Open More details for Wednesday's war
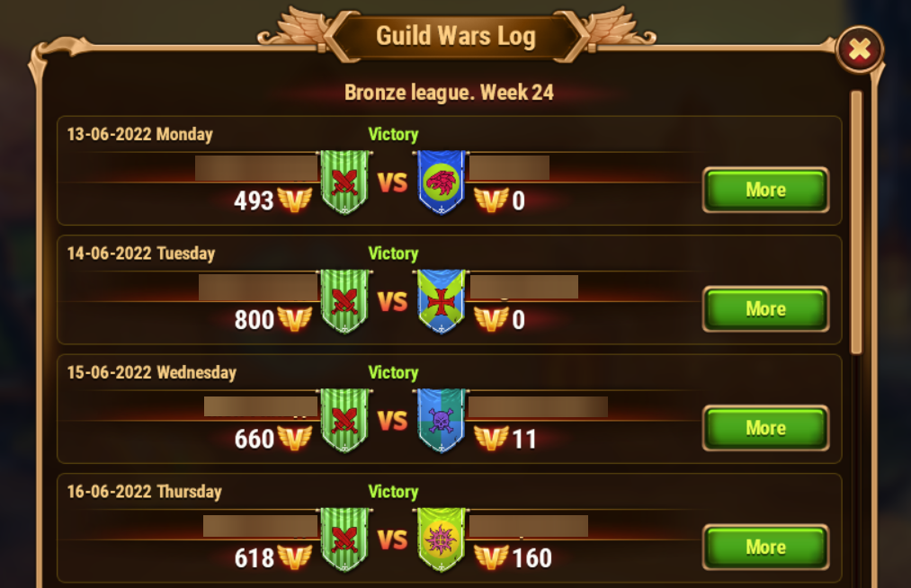Viewport: 911px width, 588px height. pos(765,428)
